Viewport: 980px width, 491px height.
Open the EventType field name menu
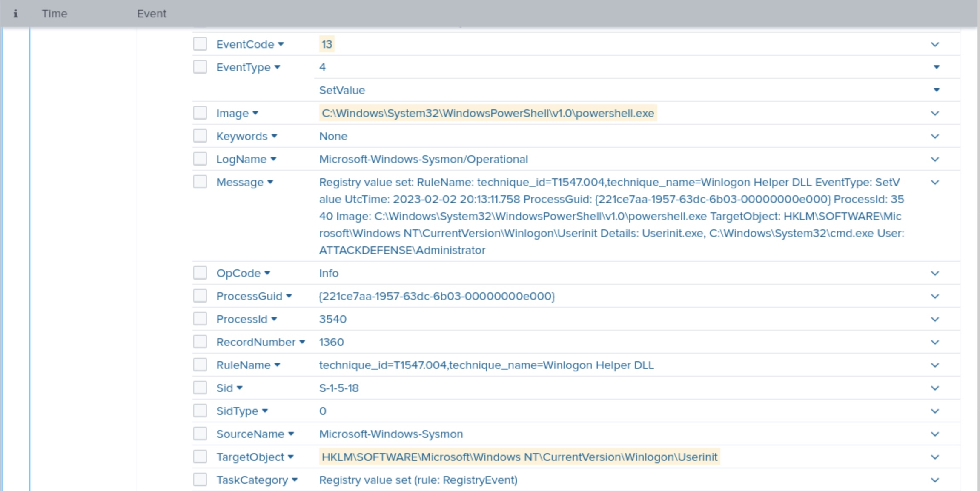point(248,67)
